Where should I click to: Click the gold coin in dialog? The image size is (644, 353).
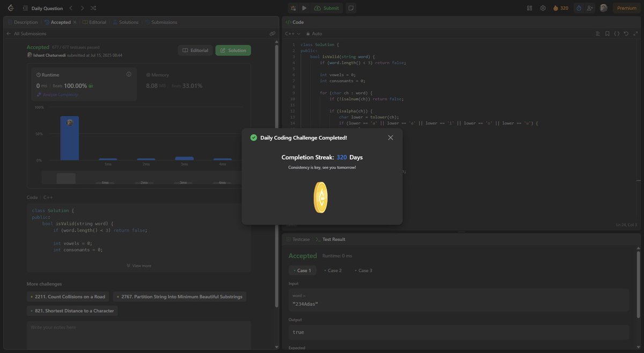coord(321,197)
